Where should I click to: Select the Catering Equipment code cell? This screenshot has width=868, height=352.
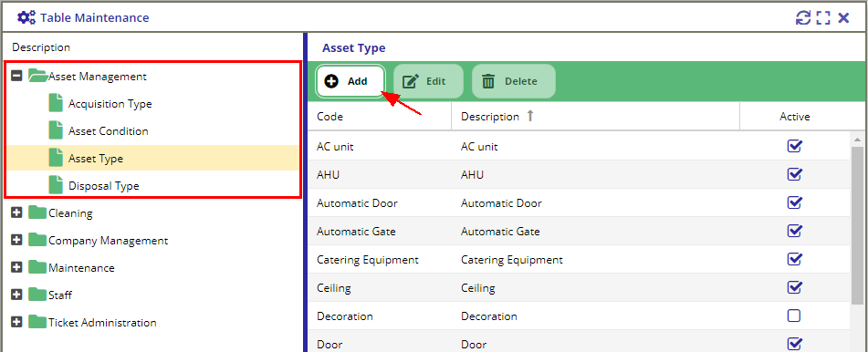coord(380,259)
